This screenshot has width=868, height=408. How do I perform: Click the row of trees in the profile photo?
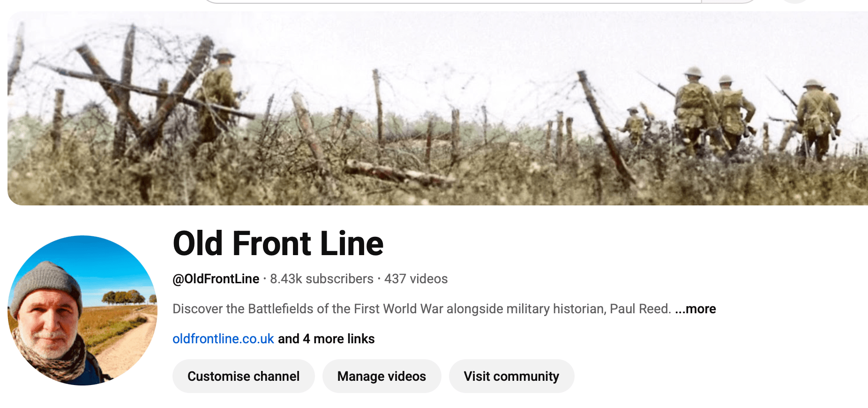pyautogui.click(x=124, y=297)
